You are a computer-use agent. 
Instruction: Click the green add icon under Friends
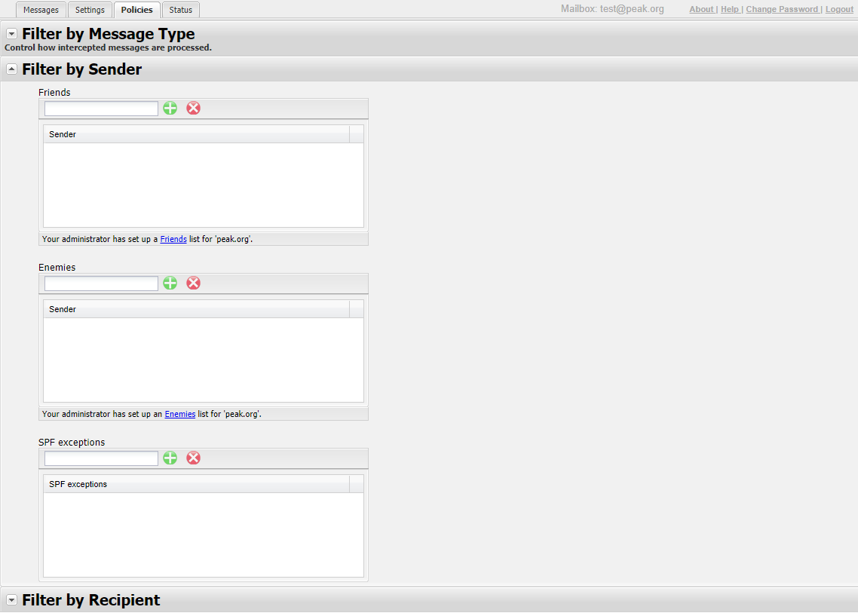tap(170, 108)
